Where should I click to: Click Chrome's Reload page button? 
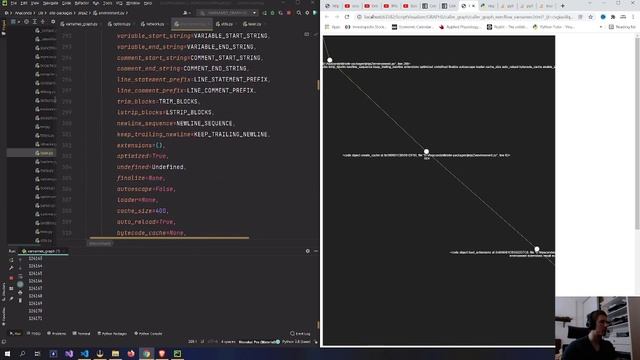pyautogui.click(x=347, y=17)
